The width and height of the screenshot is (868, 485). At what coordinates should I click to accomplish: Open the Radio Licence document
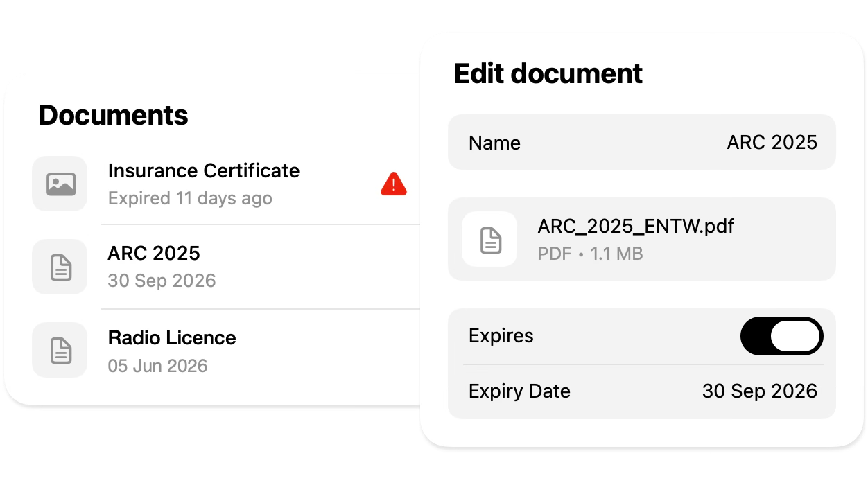(x=172, y=338)
